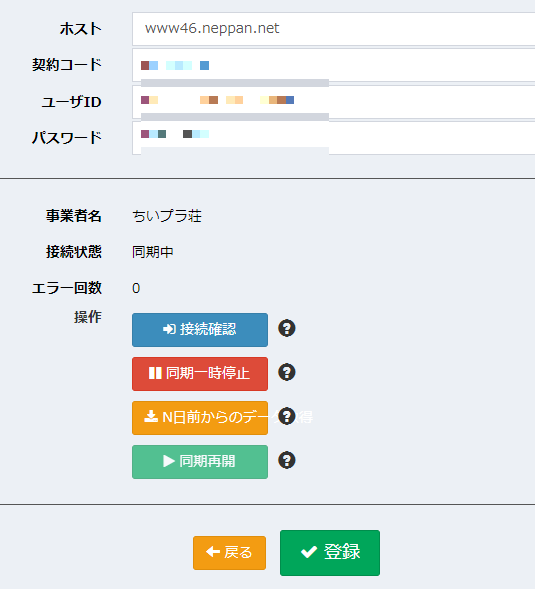Click the 事業者名 label
Viewport: 535px width, 589px height.
(74, 216)
